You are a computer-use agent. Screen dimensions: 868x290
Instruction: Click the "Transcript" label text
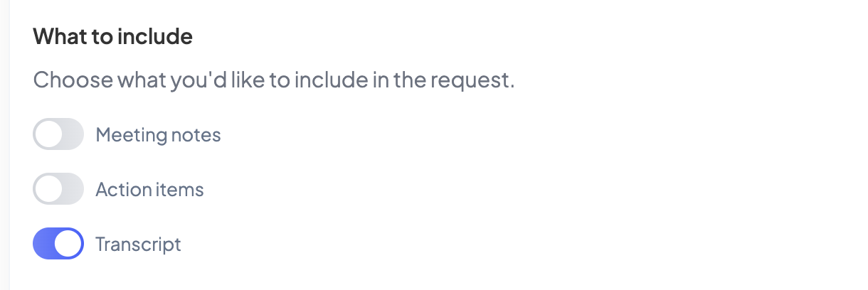[x=138, y=245]
